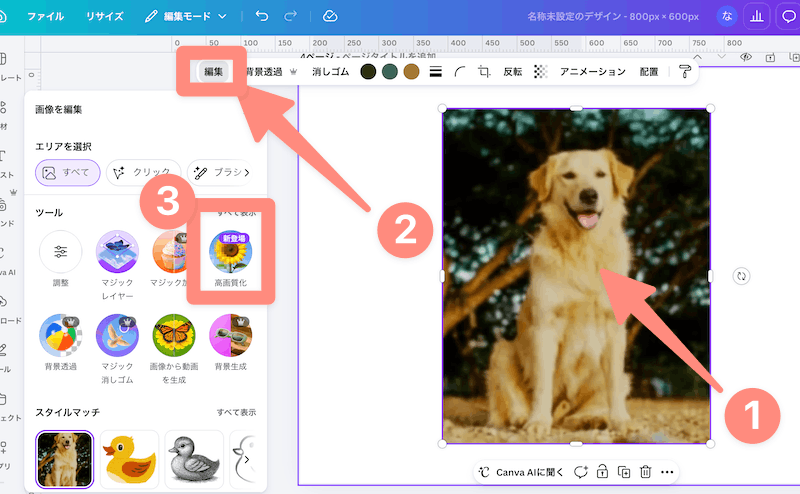Viewport: 800px width, 494px height.
Task: Select the golden brown color swatch
Action: click(411, 72)
